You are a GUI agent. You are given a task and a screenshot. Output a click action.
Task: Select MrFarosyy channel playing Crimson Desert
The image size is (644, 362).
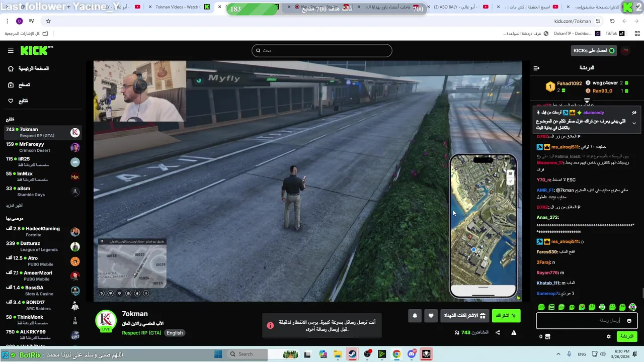pyautogui.click(x=43, y=147)
